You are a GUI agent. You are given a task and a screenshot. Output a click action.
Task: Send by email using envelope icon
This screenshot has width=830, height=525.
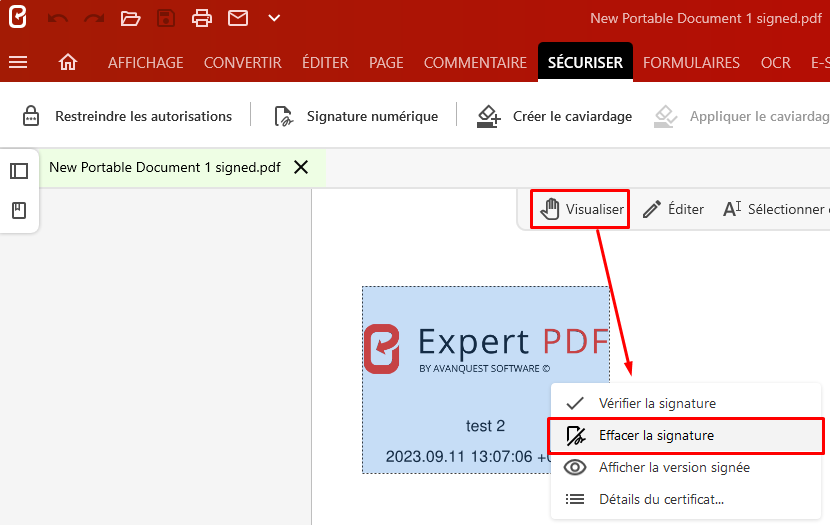coord(238,18)
